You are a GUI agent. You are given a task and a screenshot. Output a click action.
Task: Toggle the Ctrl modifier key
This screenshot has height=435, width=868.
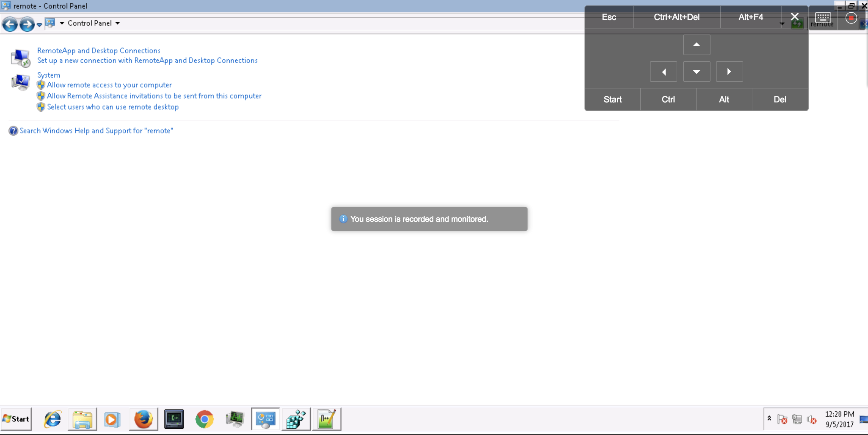(668, 100)
